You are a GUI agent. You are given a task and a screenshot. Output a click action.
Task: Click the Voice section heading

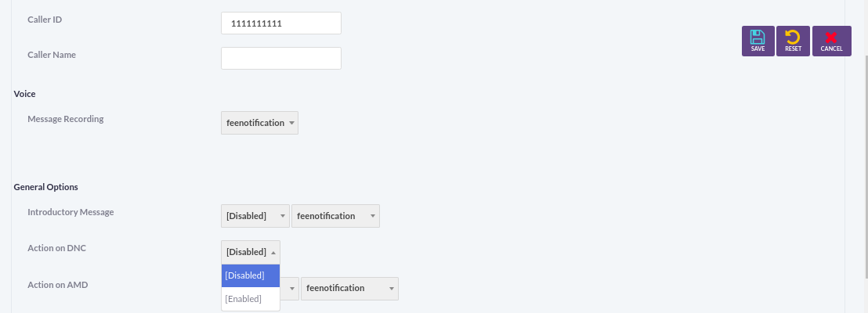25,94
